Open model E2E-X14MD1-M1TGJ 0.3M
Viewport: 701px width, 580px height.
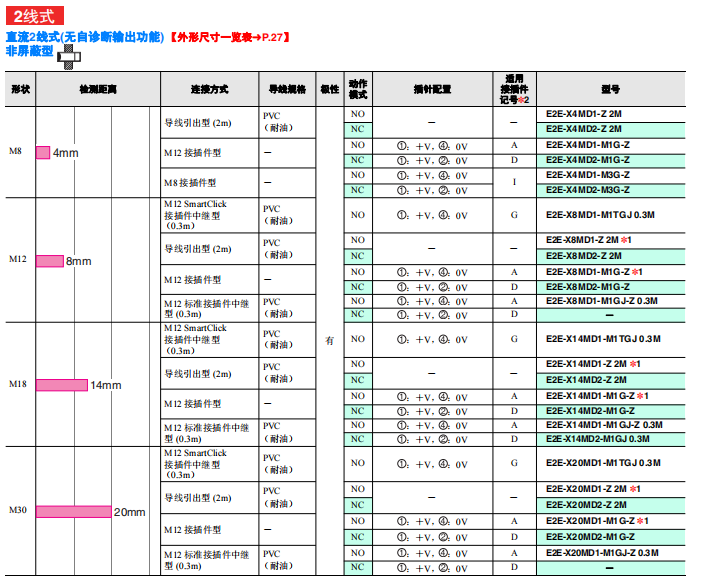click(603, 338)
